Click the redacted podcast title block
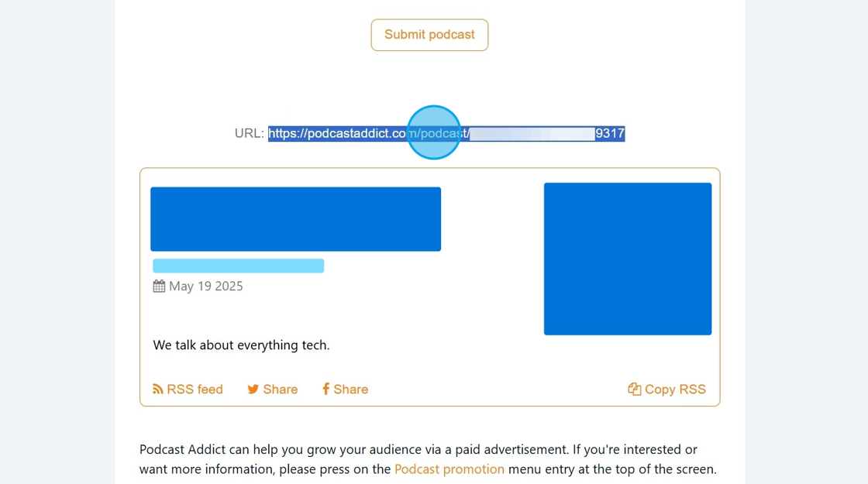868x484 pixels. pos(295,219)
